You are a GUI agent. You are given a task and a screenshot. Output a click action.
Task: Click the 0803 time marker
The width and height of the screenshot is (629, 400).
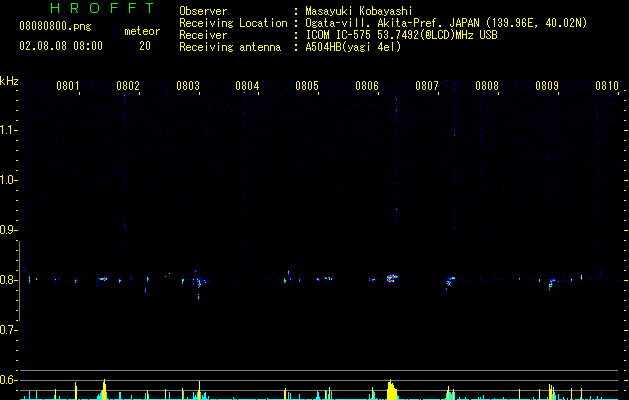click(188, 86)
